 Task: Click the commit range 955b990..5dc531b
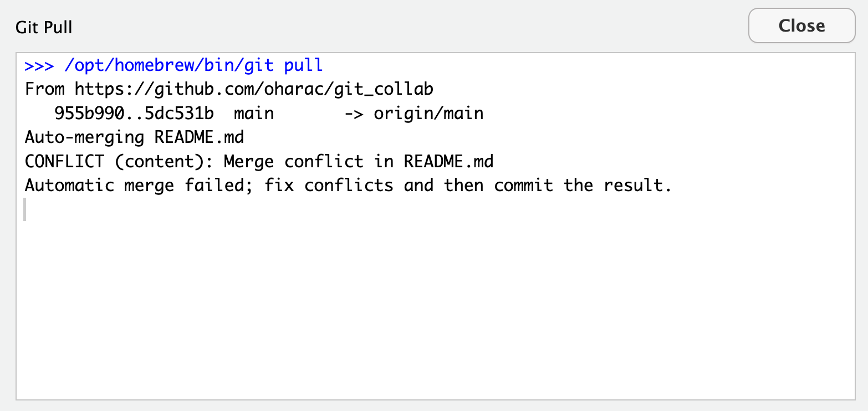pos(134,114)
